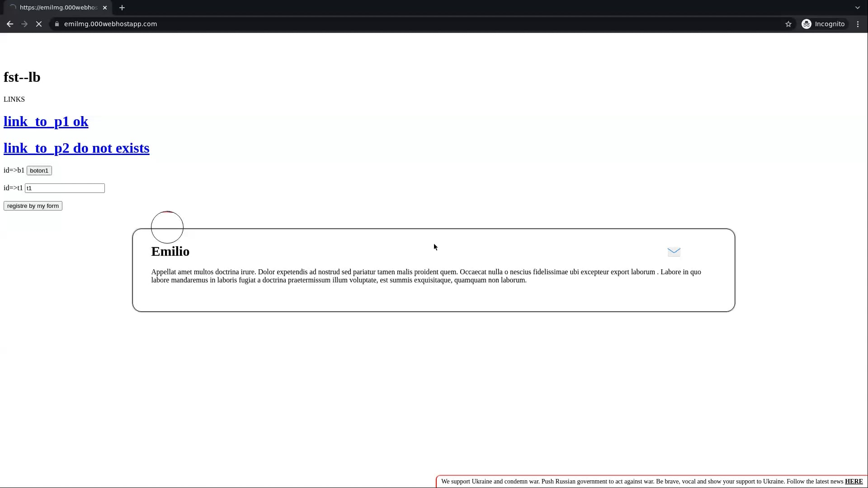
Task: Click the Appellat amet multos paragraph
Action: (426, 276)
